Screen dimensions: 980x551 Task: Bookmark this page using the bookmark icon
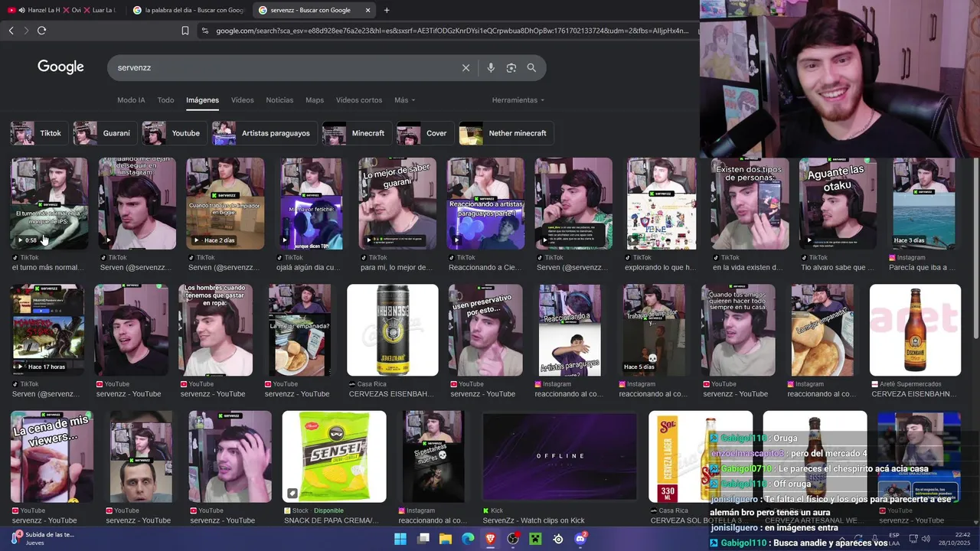tap(185, 31)
